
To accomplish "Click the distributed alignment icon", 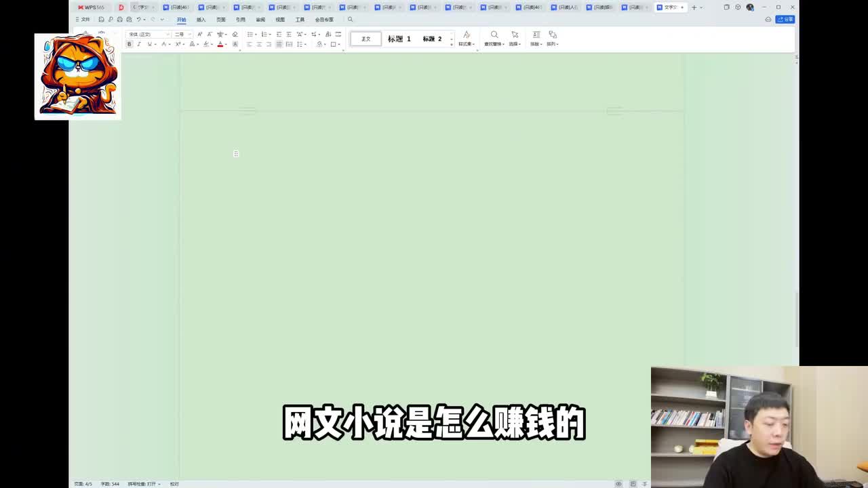I will [x=289, y=44].
